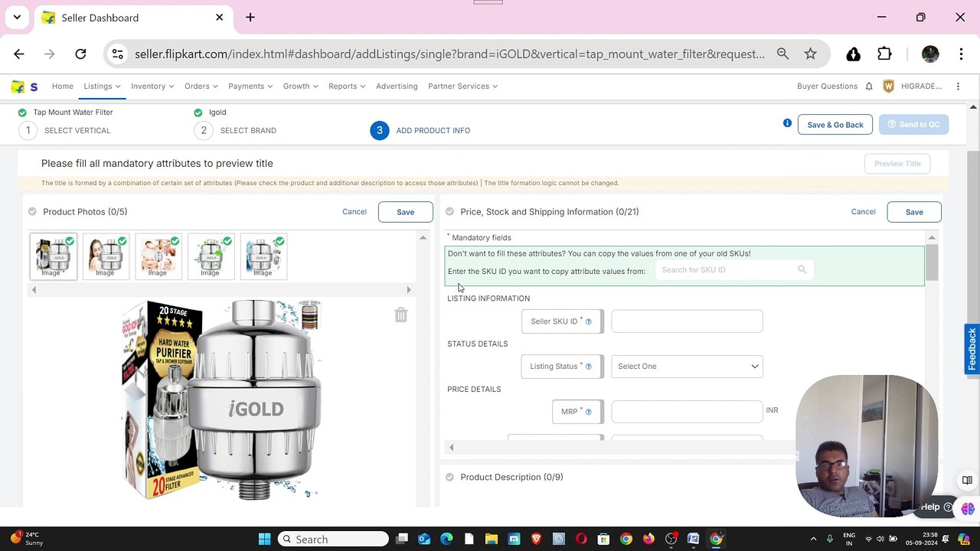The width and height of the screenshot is (980, 551).
Task: Open the browser extensions puzzle icon
Action: pyautogui.click(x=884, y=54)
